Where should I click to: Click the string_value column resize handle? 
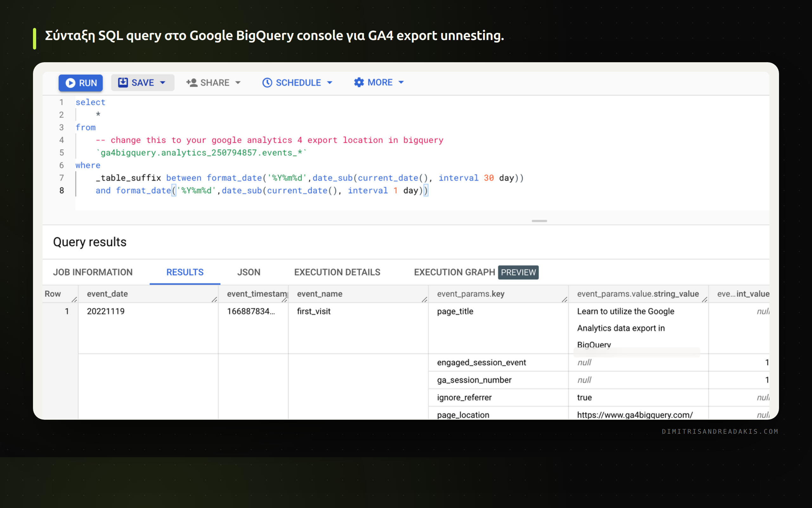pos(704,299)
